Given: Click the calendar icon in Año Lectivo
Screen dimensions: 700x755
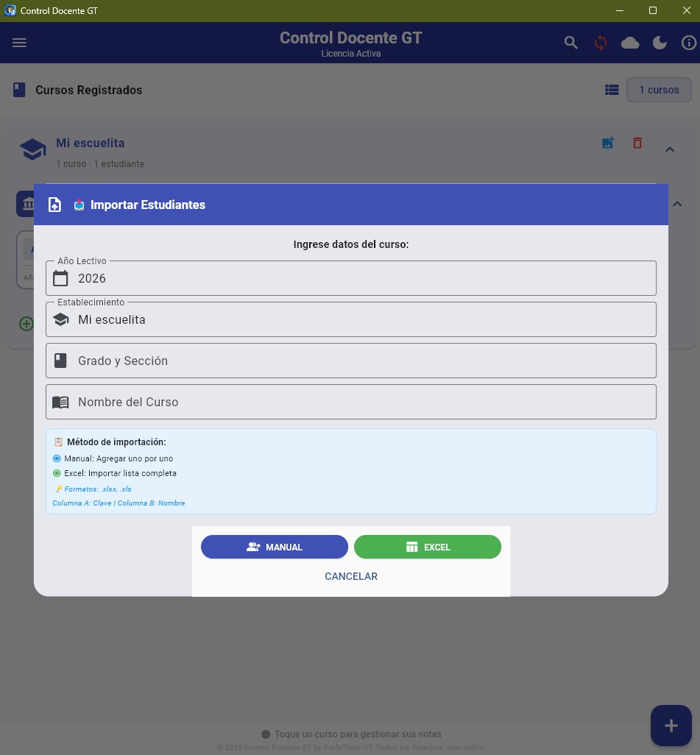Looking at the screenshot, I should [60, 278].
